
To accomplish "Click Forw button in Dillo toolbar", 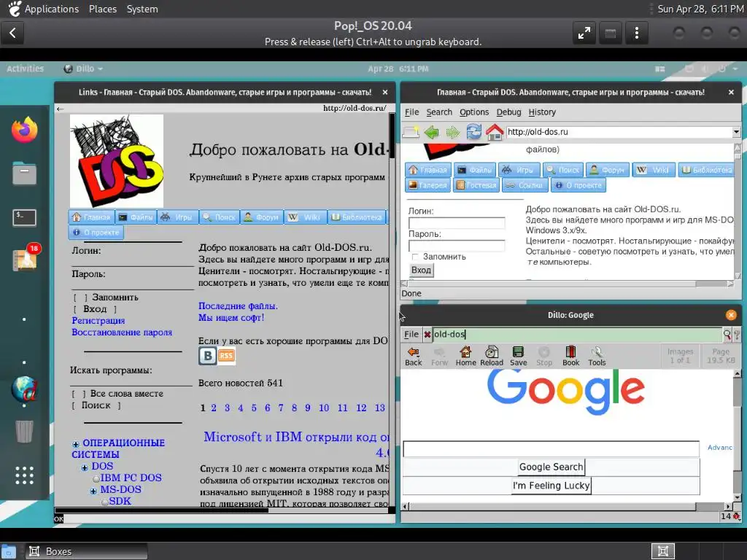I will (439, 356).
